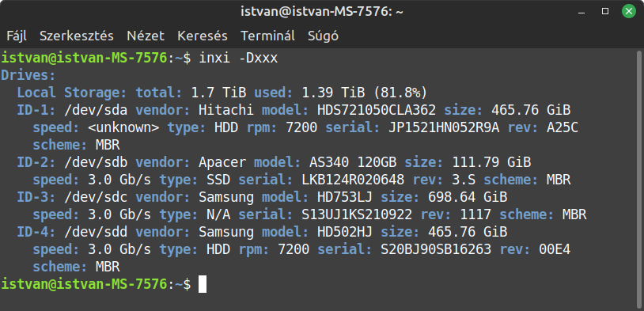The height and width of the screenshot is (311, 644).
Task: Open the Nézet menu
Action: pos(146,36)
